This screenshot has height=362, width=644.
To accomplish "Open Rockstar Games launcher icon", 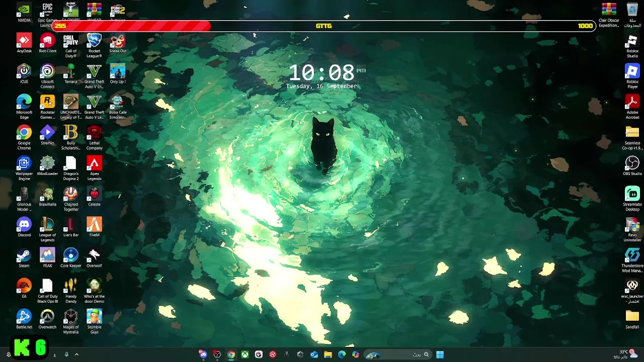I will [47, 107].
